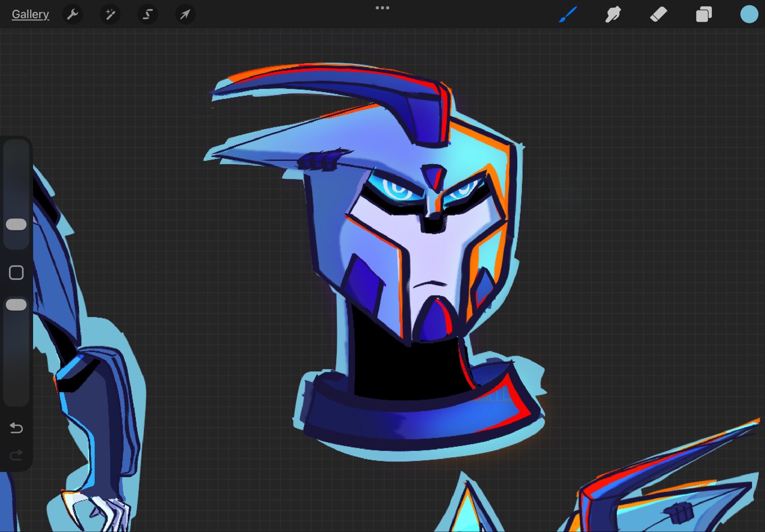Viewport: 765px width, 532px height.
Task: Select the Smudge finger tool
Action: click(x=613, y=15)
